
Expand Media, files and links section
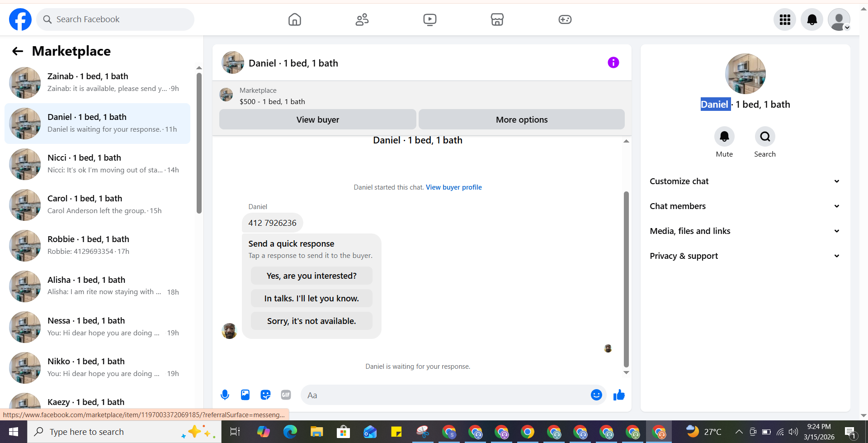coord(745,231)
